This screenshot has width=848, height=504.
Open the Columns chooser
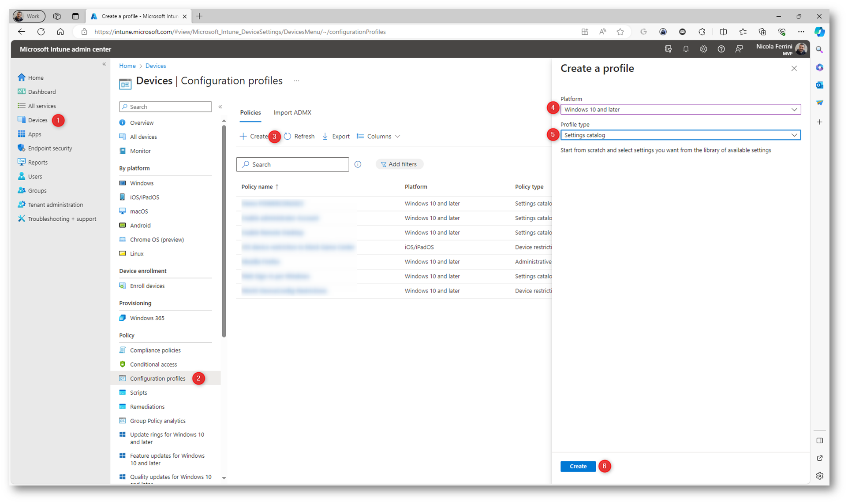[378, 136]
